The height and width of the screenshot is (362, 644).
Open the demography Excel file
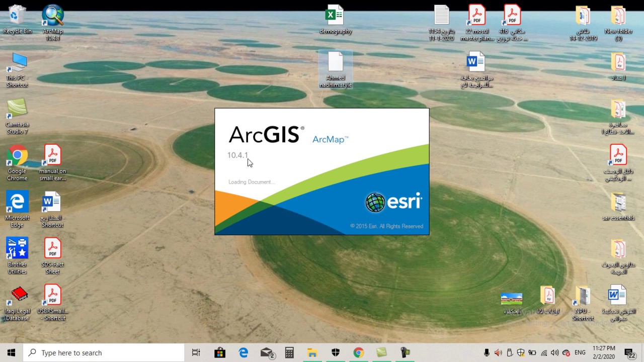[x=335, y=20]
